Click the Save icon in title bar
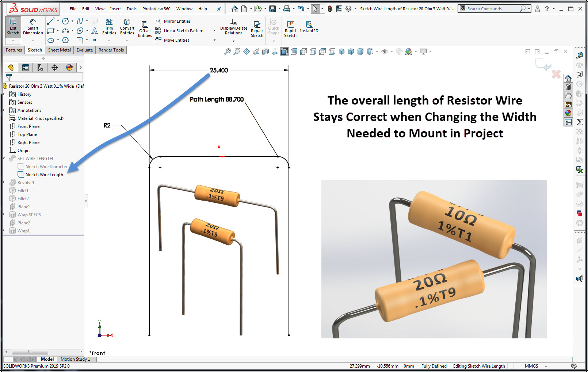588x372 pixels. [x=272, y=9]
